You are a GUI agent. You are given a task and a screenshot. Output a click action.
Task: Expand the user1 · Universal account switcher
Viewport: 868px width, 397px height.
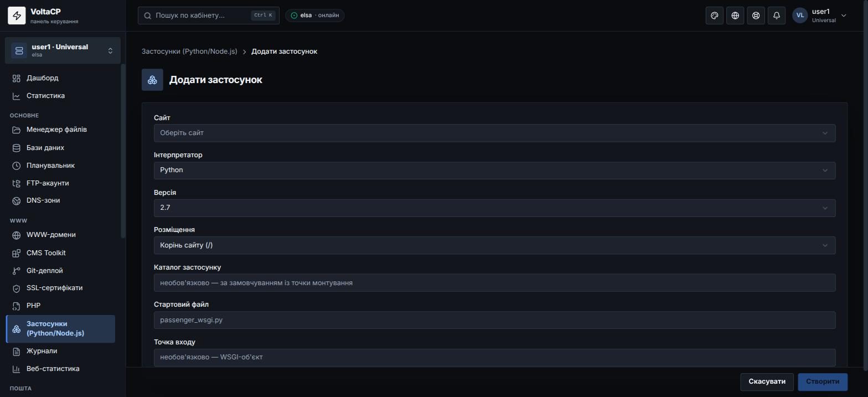click(x=63, y=51)
